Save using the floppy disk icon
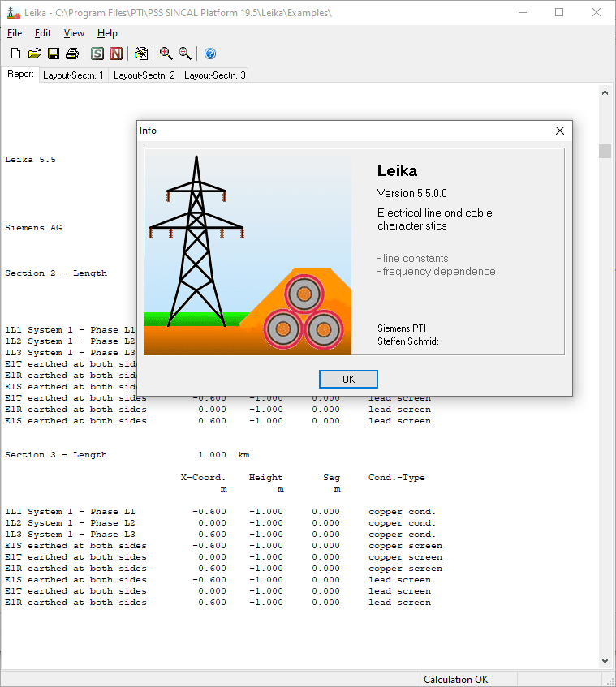The image size is (616, 687). 53,54
